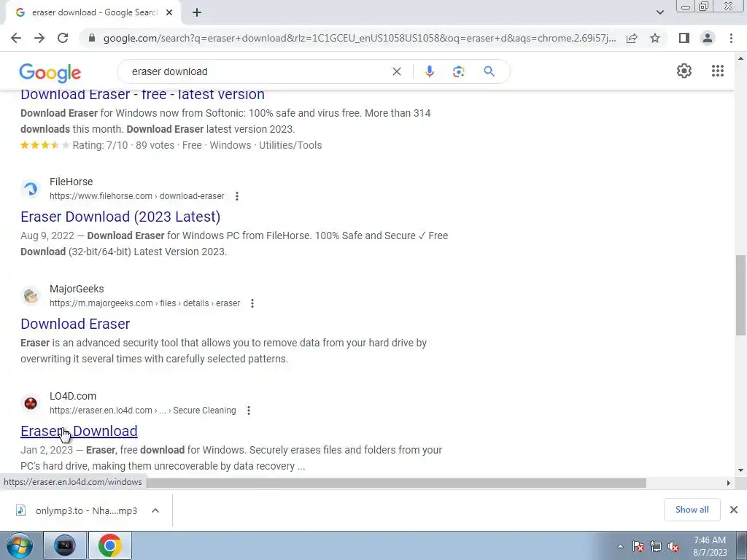Close the eraser download tab
This screenshot has width=747, height=560.
169,12
